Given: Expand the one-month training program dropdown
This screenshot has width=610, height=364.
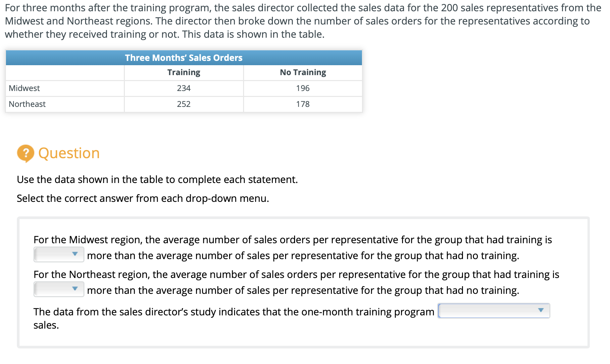Looking at the screenshot, I should click(493, 311).
